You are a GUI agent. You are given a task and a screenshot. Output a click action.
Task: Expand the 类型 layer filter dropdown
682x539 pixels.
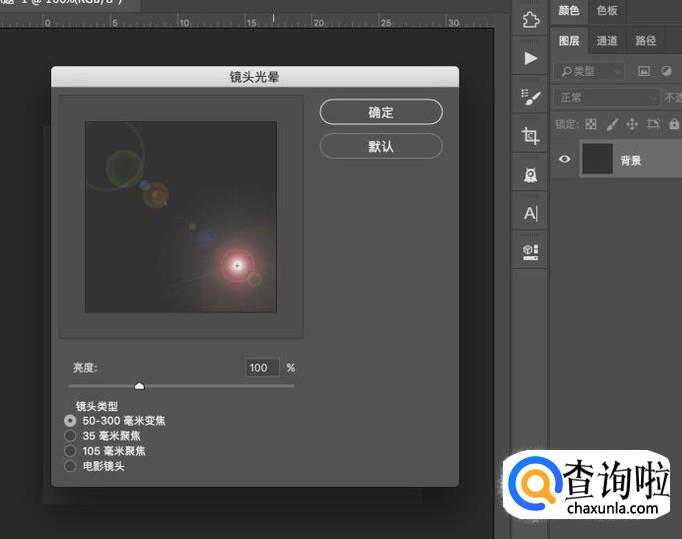589,71
